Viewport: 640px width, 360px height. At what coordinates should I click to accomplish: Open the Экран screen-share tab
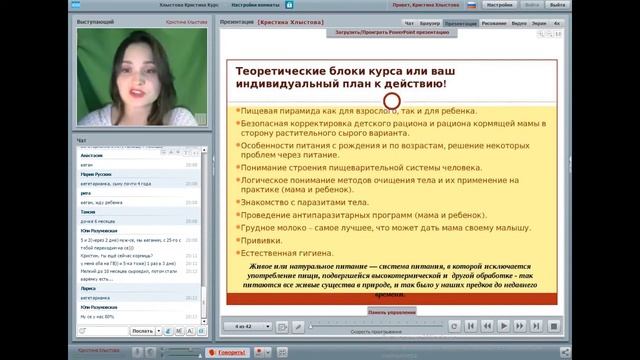[x=539, y=23]
